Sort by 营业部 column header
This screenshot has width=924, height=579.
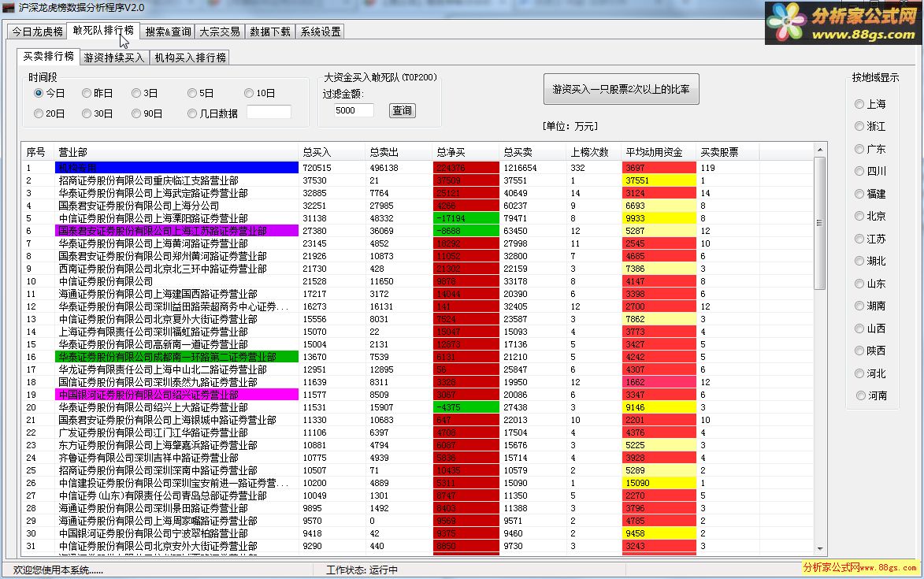176,152
